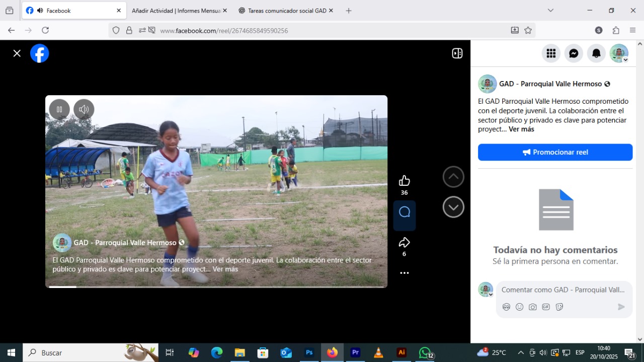The height and width of the screenshot is (362, 644).
Task: Switch to Añadir Actividad tab
Action: click(176, 11)
